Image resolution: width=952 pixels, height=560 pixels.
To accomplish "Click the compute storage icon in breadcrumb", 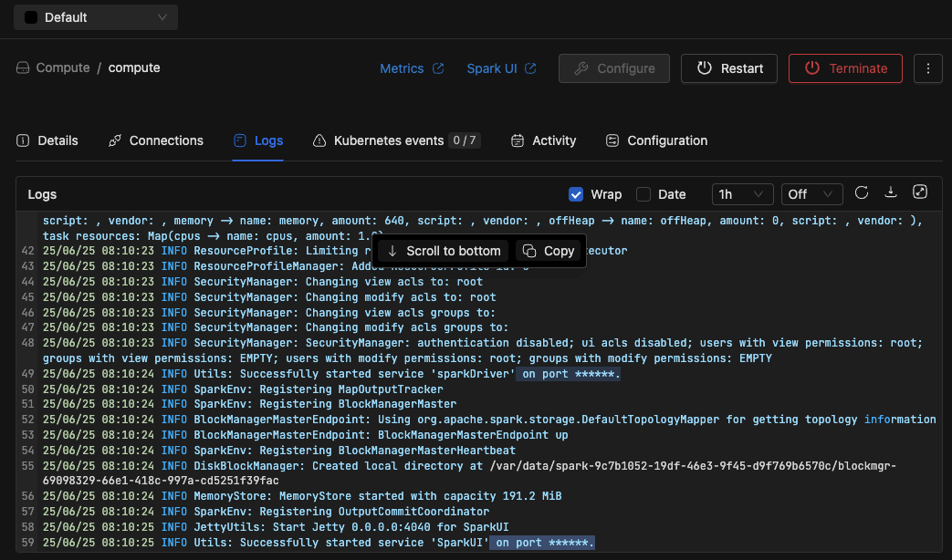I will [23, 68].
